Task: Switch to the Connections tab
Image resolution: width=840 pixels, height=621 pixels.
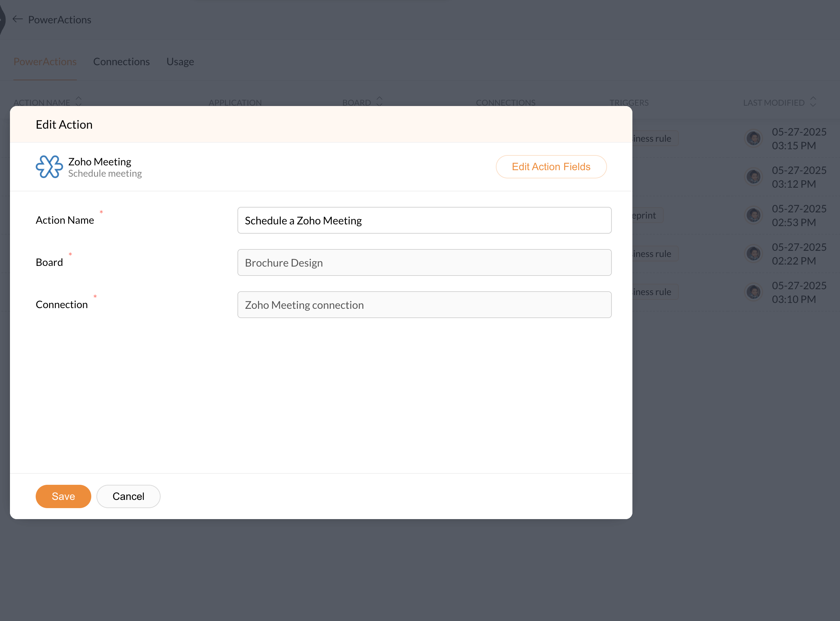Action: pos(121,62)
